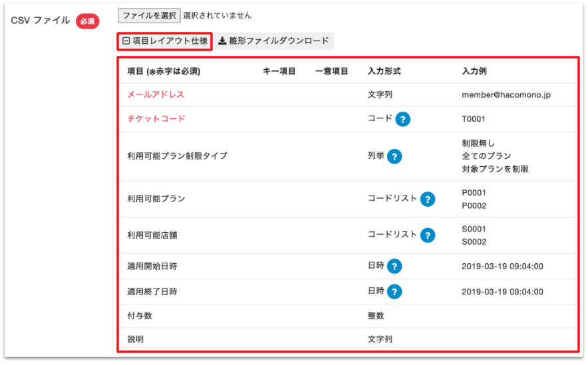This screenshot has width=588, height=365.
Task: Click the help icon beside チケットコード's コード format
Action: [x=402, y=119]
